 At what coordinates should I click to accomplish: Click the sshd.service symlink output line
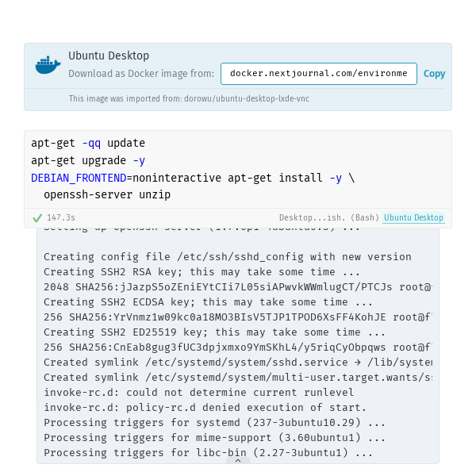(x=238, y=363)
